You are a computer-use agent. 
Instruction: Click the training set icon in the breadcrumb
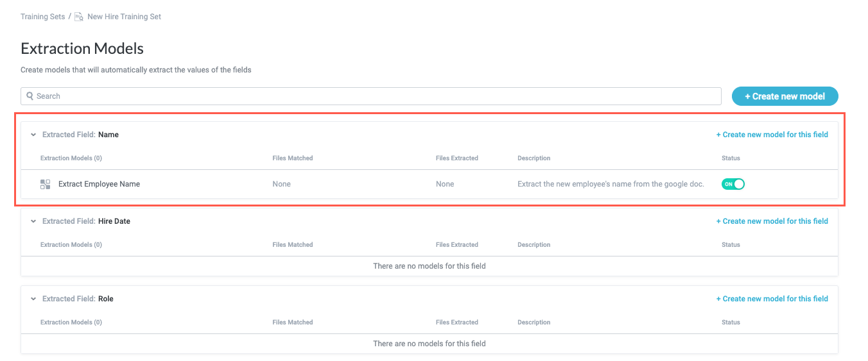(78, 17)
